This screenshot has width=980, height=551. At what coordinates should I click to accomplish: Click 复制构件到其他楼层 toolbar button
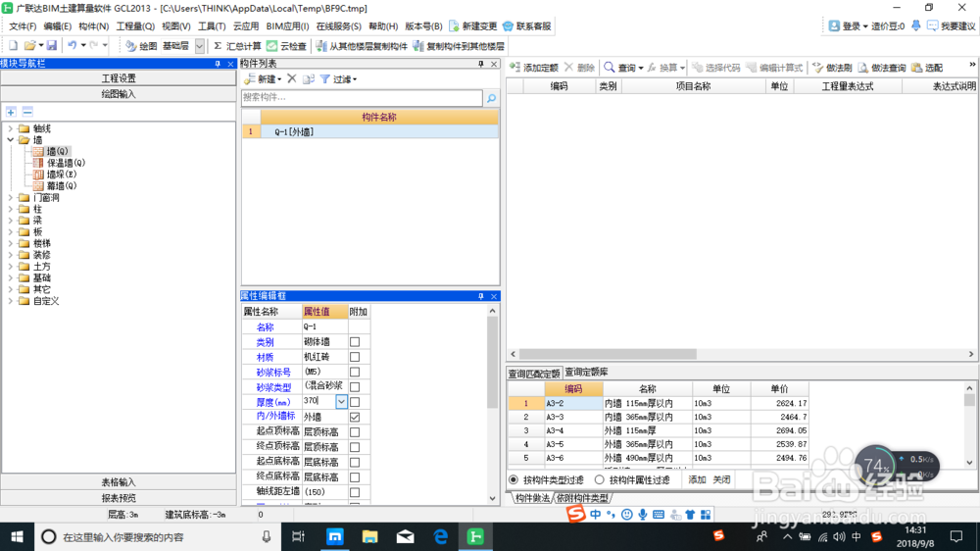(459, 46)
